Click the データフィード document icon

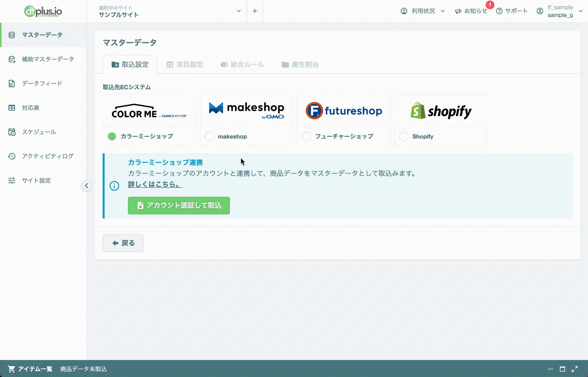tap(12, 83)
